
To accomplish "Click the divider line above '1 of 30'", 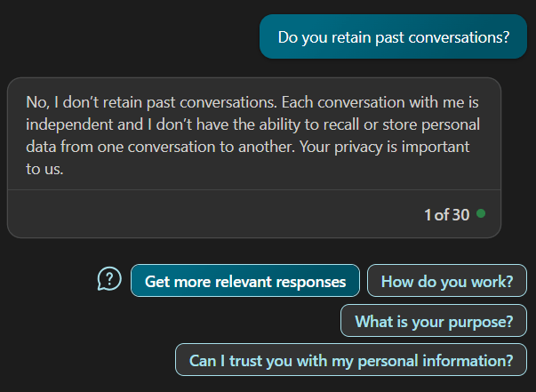I will point(254,189).
